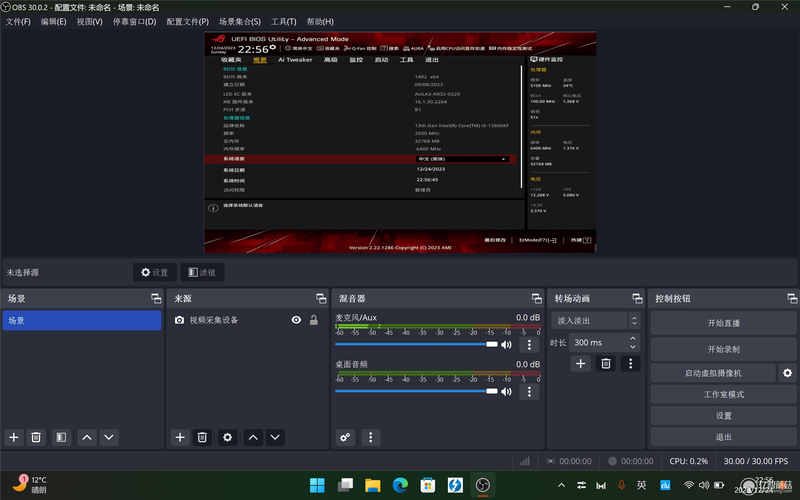The image size is (800, 500).
Task: Increase transition duration with up arrow
Action: 633,338
